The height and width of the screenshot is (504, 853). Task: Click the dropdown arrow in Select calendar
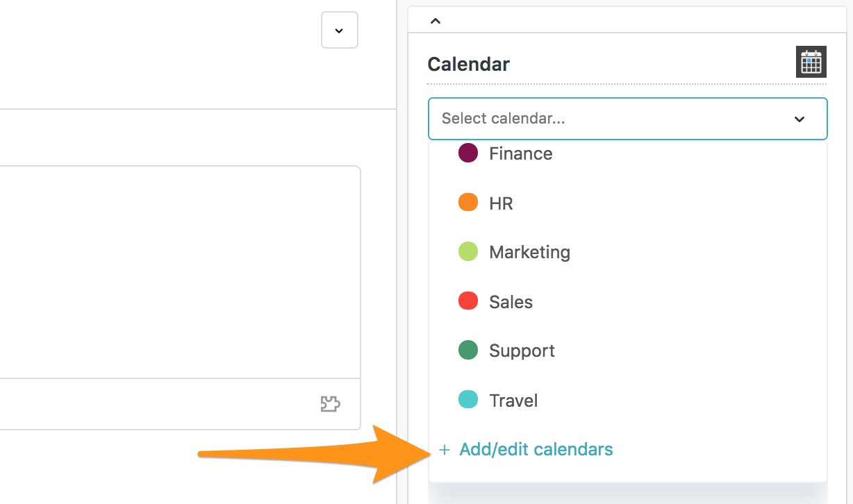click(800, 119)
